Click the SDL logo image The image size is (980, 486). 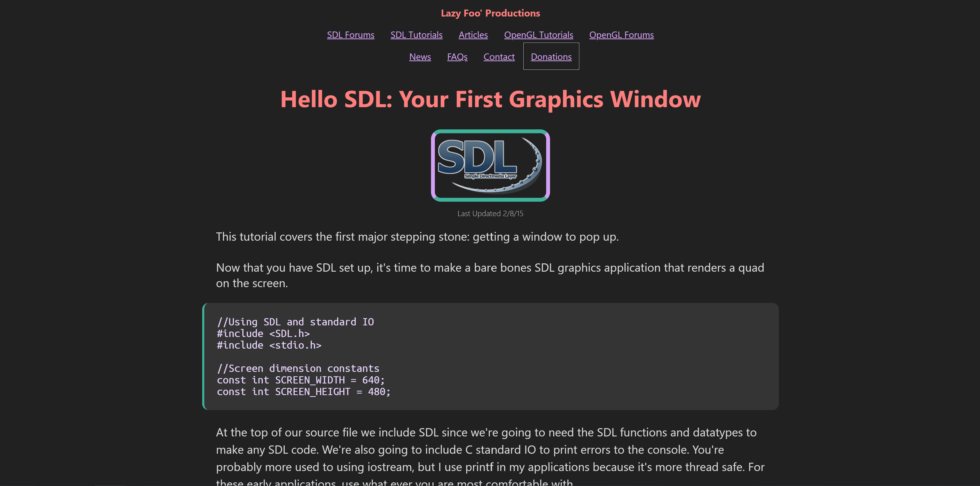[x=490, y=165]
